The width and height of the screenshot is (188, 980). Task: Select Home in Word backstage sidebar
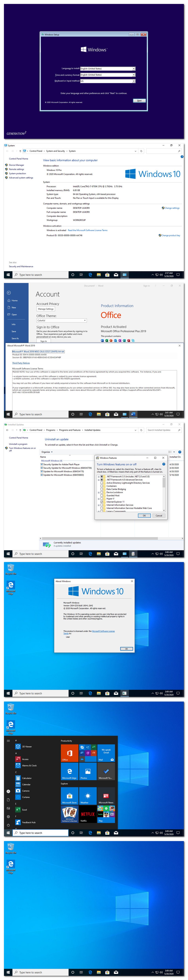coord(12,301)
